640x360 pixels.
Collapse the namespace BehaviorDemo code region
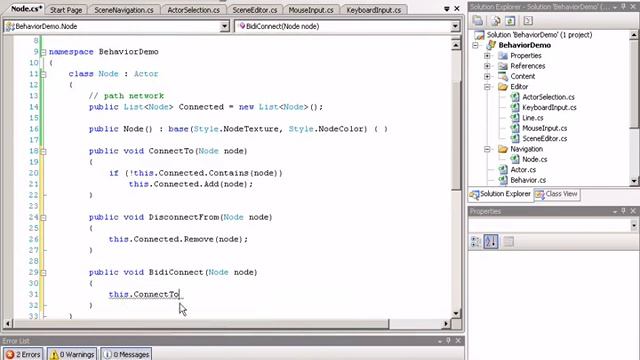[x=43, y=52]
